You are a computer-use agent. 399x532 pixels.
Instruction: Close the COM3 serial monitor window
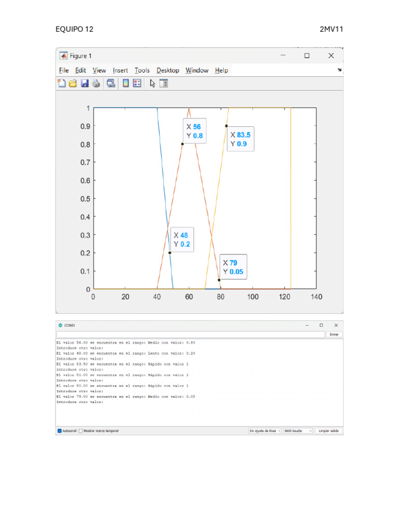click(336, 325)
